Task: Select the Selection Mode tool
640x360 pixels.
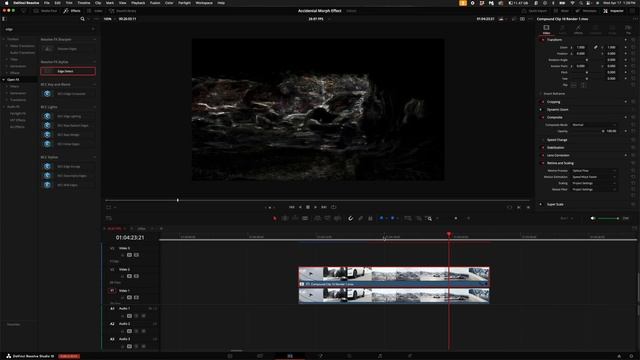Action: tap(275, 218)
